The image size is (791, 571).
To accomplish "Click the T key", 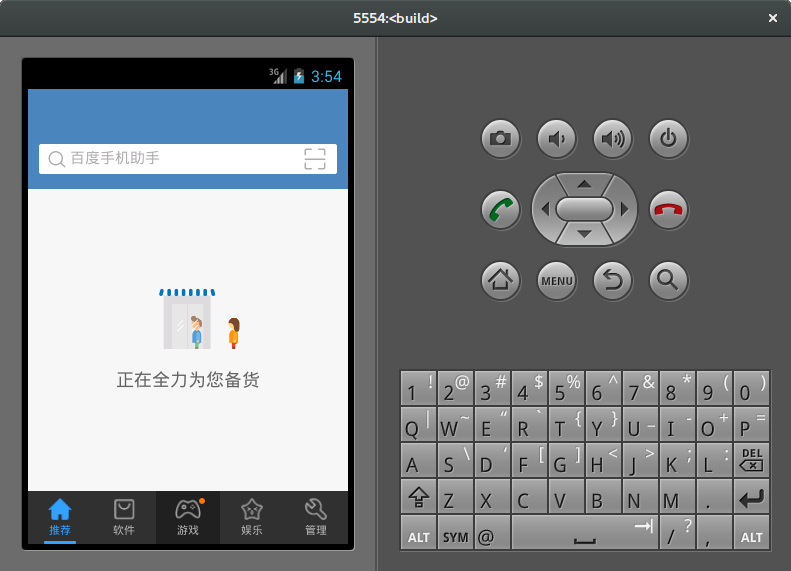I will click(567, 425).
